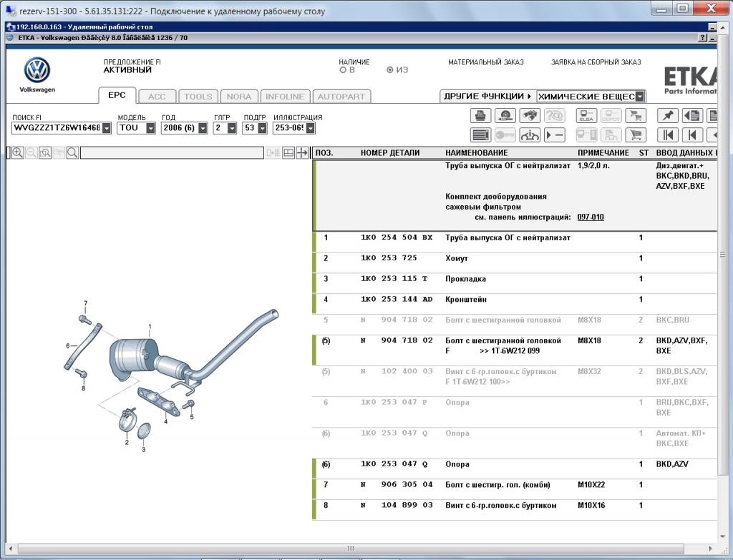
Task: Click МАТЕРИАЛЬНЫЙ ЗАКАЗ
Action: pos(486,62)
